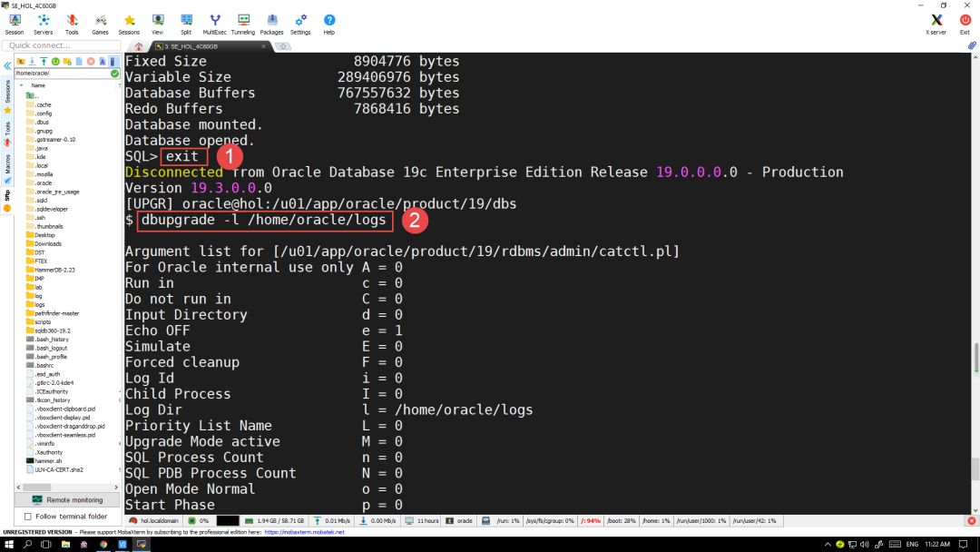Open new tab button next to SE_HOL tab

click(282, 46)
